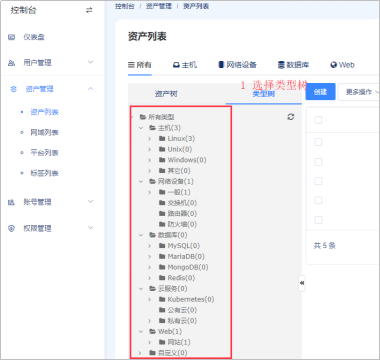Tick the fifth table row checkbox
380x361 pixels.
pos(318,220)
